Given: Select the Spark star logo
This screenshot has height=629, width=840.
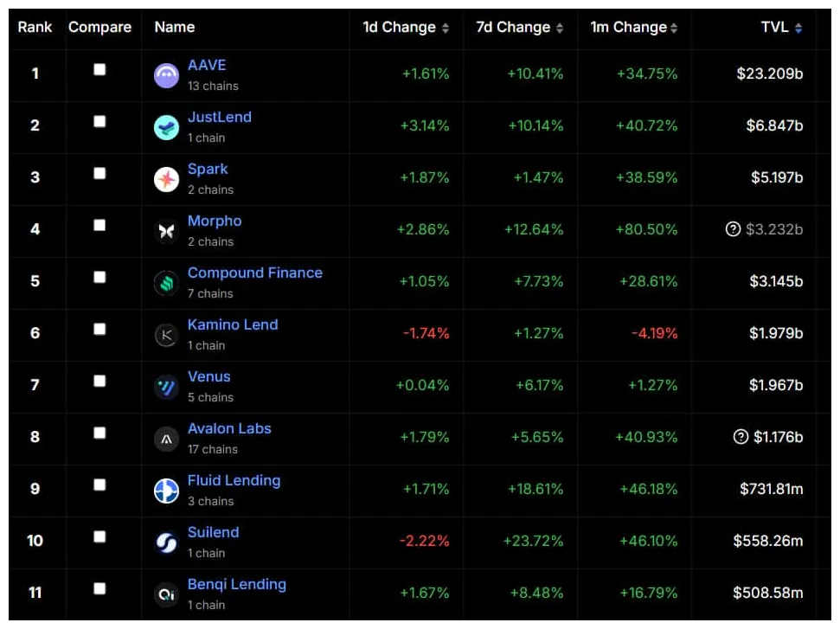Looking at the screenshot, I should pyautogui.click(x=165, y=178).
